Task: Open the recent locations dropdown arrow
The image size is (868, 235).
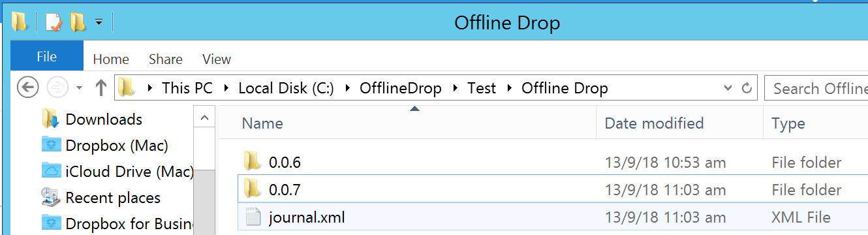Action: click(x=80, y=88)
